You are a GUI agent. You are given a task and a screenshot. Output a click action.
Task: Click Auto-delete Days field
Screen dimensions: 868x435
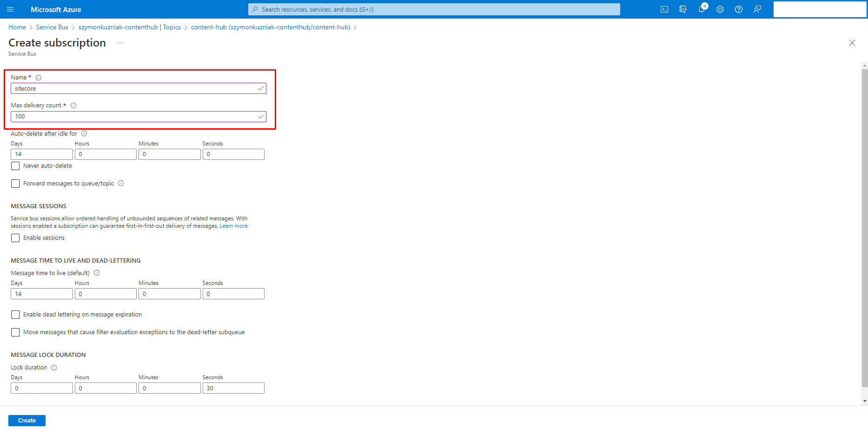(42, 154)
